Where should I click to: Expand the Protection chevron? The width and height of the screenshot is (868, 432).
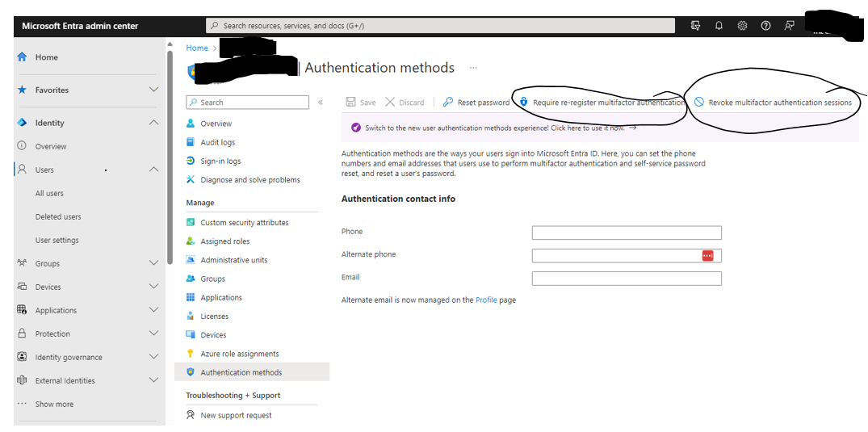(x=154, y=333)
